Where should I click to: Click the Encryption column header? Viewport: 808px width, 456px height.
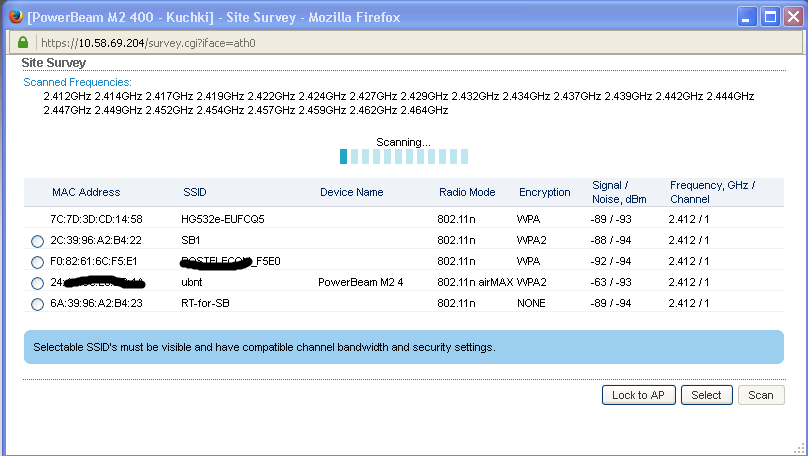point(545,192)
